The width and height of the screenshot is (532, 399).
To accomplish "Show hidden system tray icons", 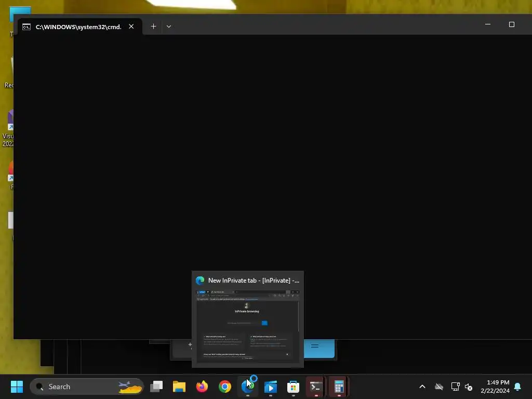I will pos(422,387).
